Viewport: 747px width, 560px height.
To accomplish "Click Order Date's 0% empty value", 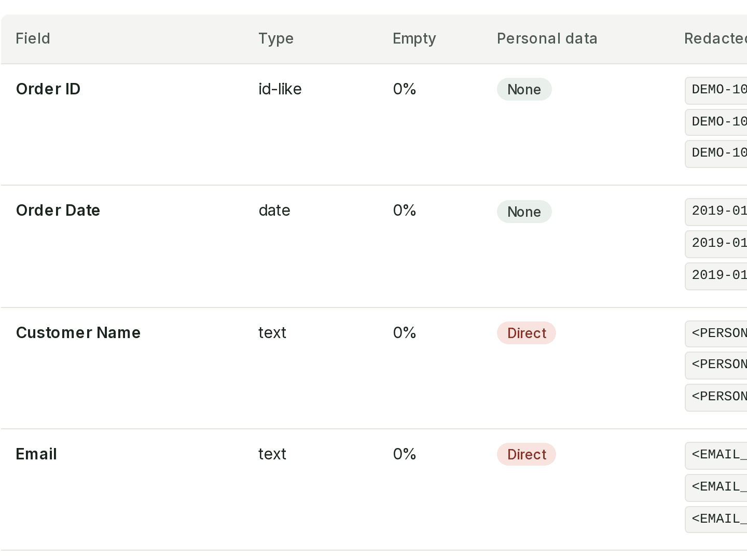I will [x=405, y=210].
